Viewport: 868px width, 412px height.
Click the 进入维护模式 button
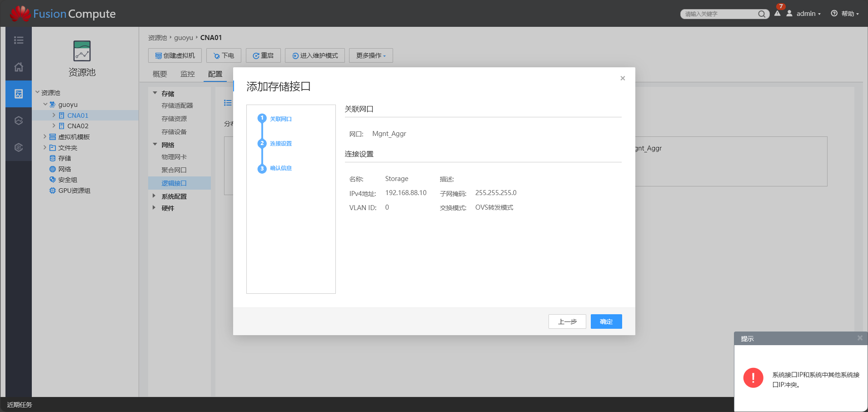click(x=315, y=55)
